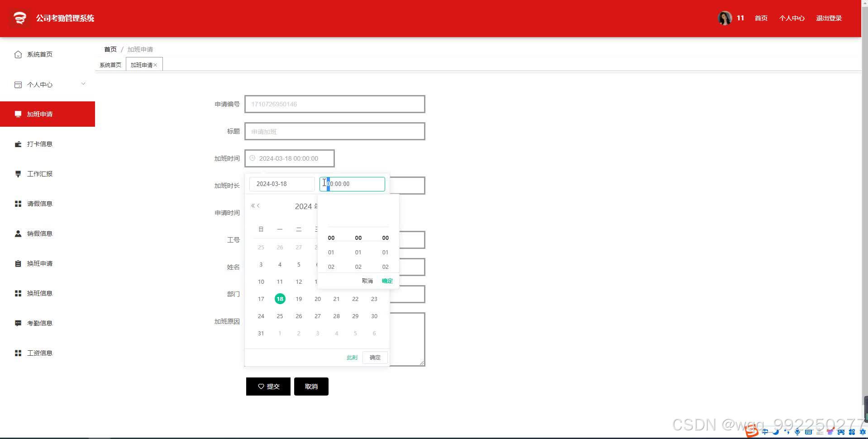Select 加班申请 in the sidebar
Screen dimensions: 868x439
point(48,114)
